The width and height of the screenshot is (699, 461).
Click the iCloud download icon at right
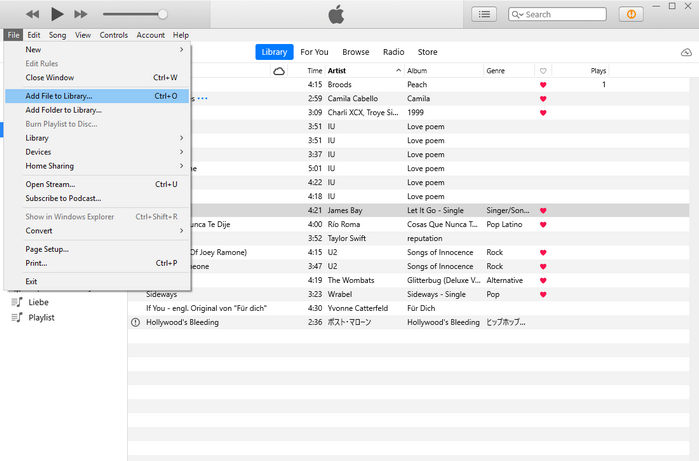[x=686, y=52]
